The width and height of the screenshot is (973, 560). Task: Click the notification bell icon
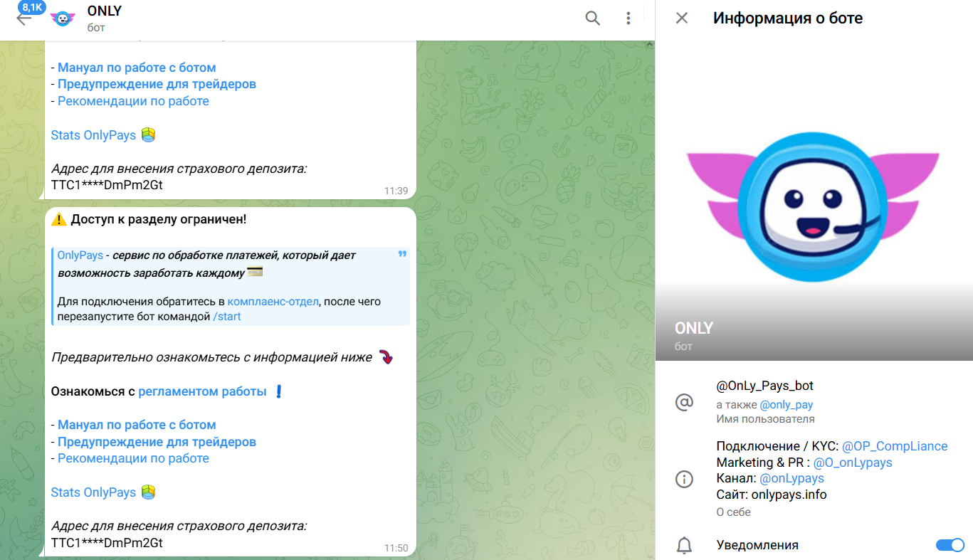coord(683,546)
